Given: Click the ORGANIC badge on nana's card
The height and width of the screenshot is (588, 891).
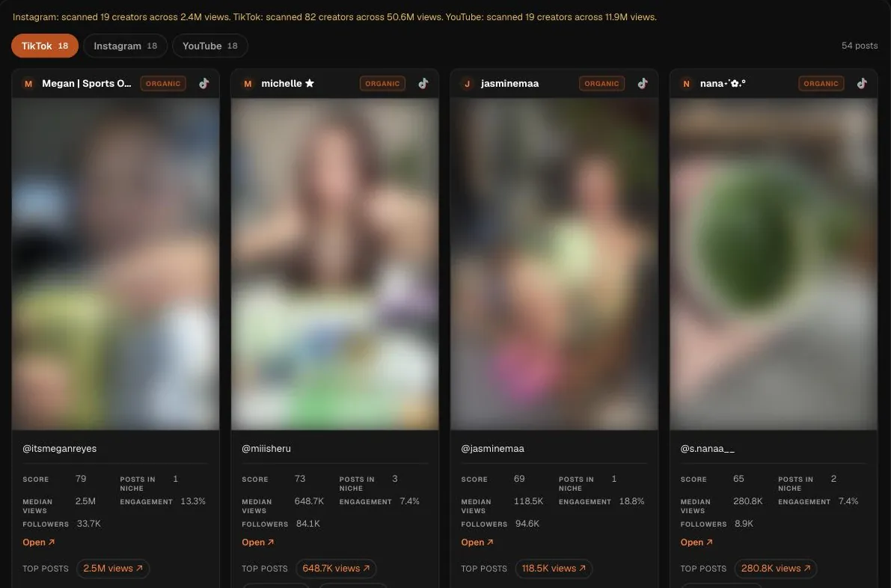Looking at the screenshot, I should coord(821,84).
